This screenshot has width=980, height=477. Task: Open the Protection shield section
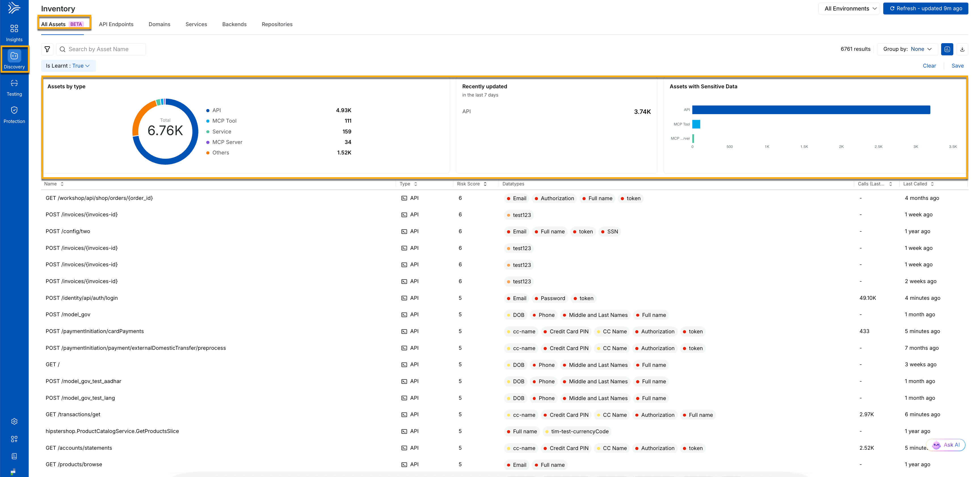[x=14, y=115]
